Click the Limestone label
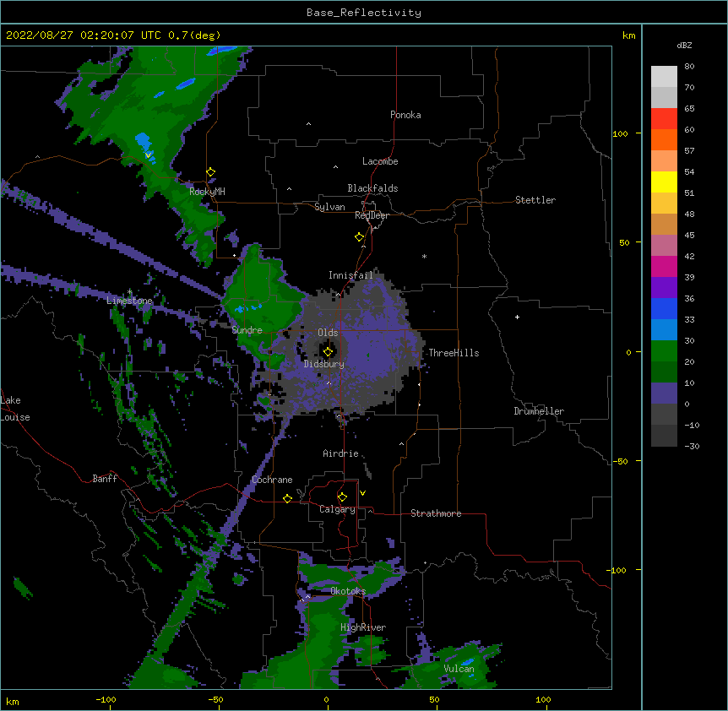The image size is (728, 711). click(x=129, y=301)
